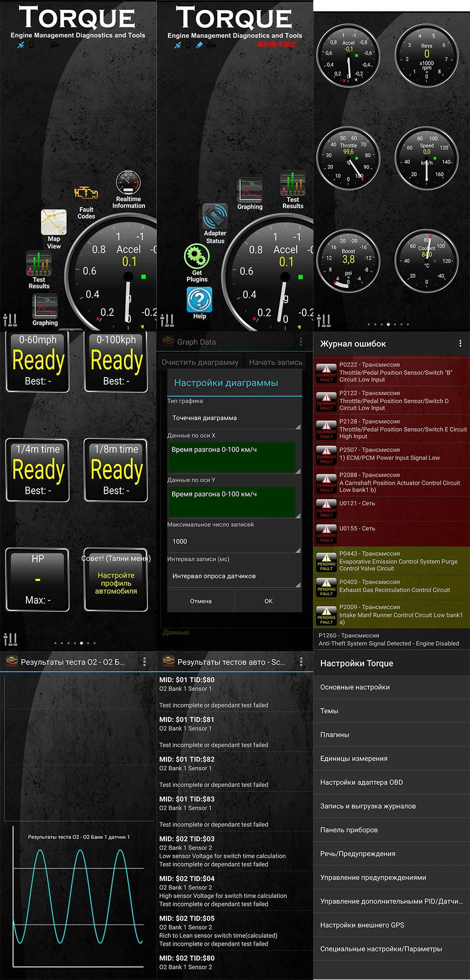Viewport: 470px width, 980px height.
Task: Tap the Настройте профиль автомобиля tip
Action: coord(116,580)
